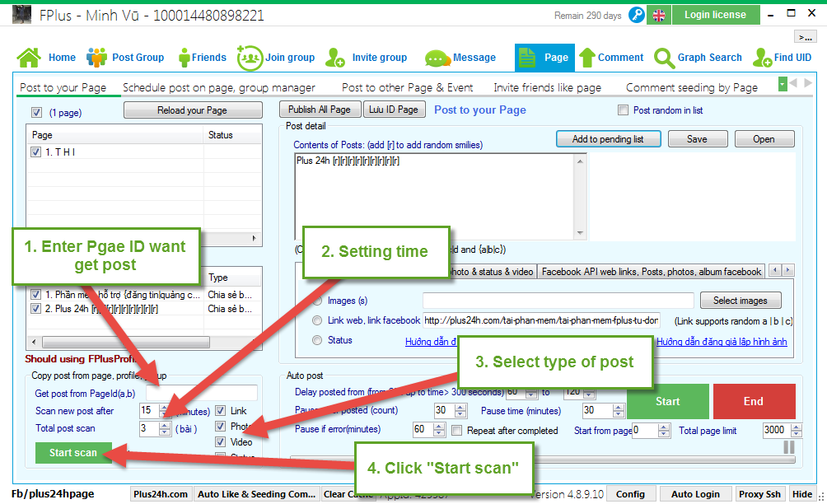This screenshot has width=827, height=504.
Task: Increase 'Total page limit' spinner
Action: pyautogui.click(x=797, y=427)
